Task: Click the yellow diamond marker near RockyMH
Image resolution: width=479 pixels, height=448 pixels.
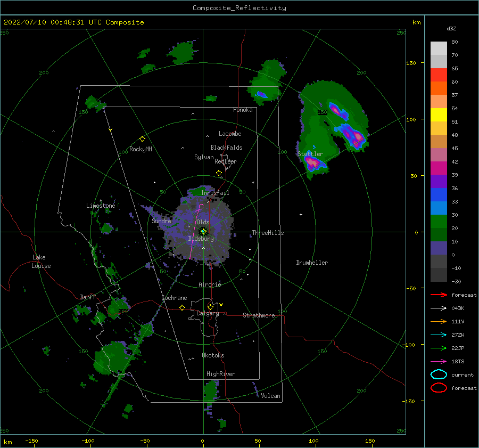Action: (x=142, y=139)
